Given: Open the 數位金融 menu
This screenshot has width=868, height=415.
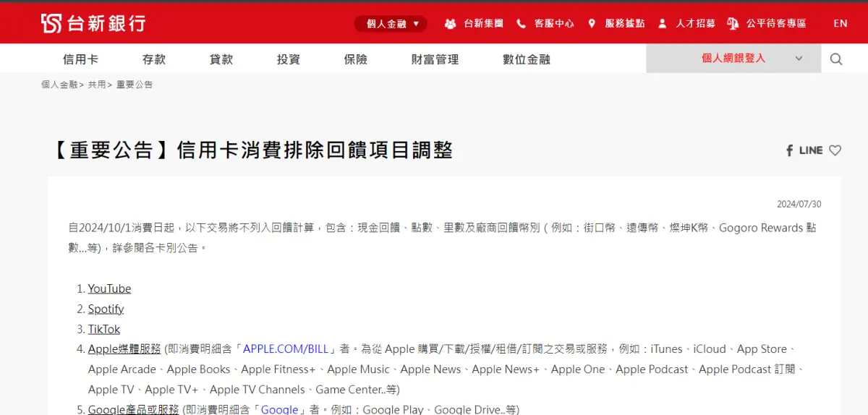Looking at the screenshot, I should [x=527, y=59].
